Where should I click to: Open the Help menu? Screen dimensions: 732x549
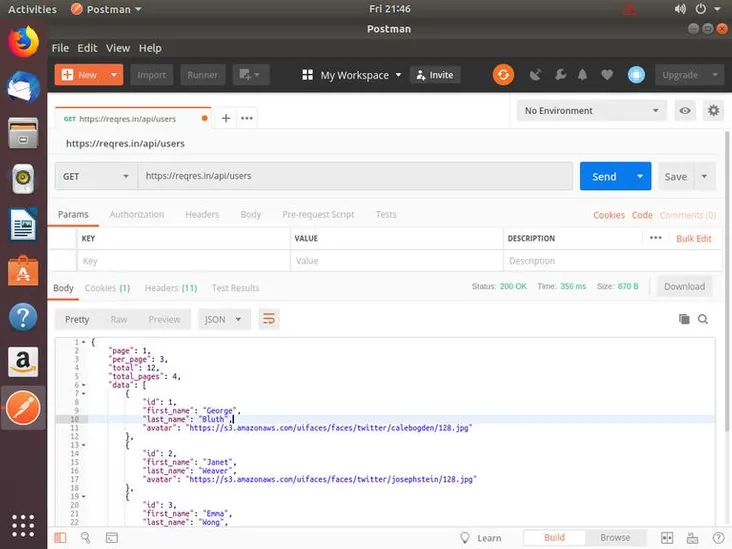pos(150,48)
